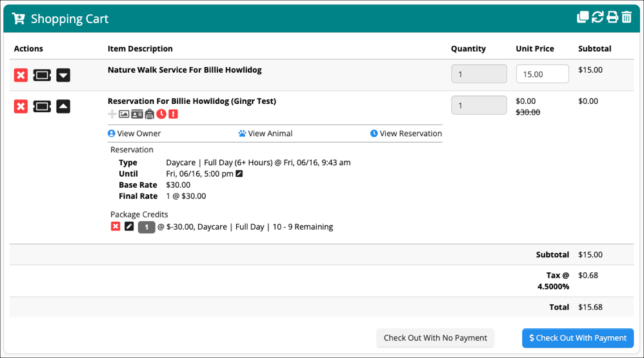Remove the Nature Walk Service item
The width and height of the screenshot is (644, 358).
point(21,75)
